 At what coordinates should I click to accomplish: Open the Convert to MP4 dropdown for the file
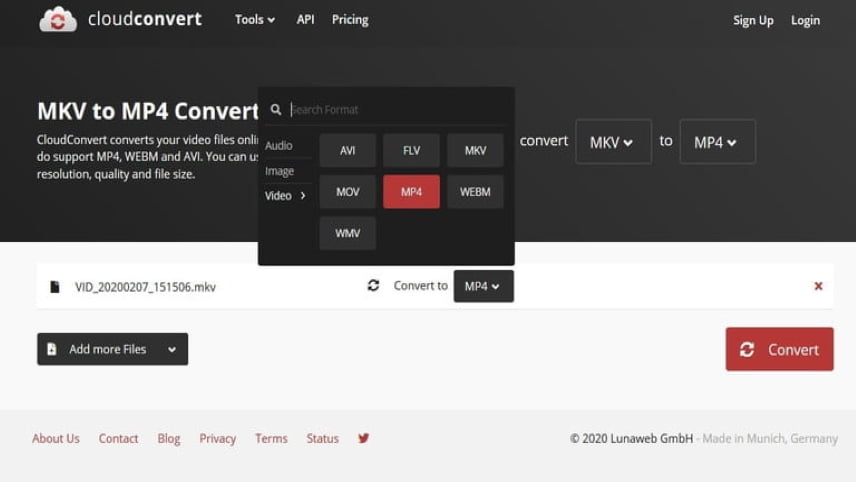coord(483,286)
